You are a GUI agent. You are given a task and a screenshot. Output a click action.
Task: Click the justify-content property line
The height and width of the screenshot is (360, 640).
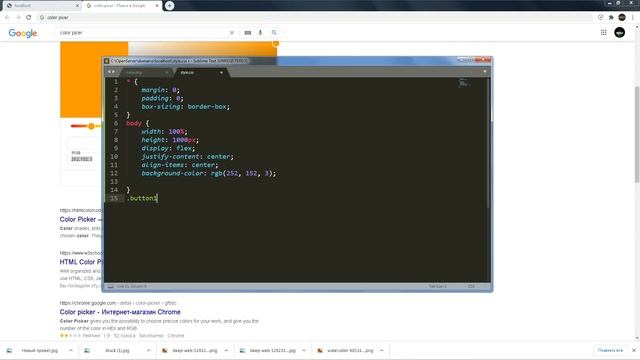(x=187, y=156)
